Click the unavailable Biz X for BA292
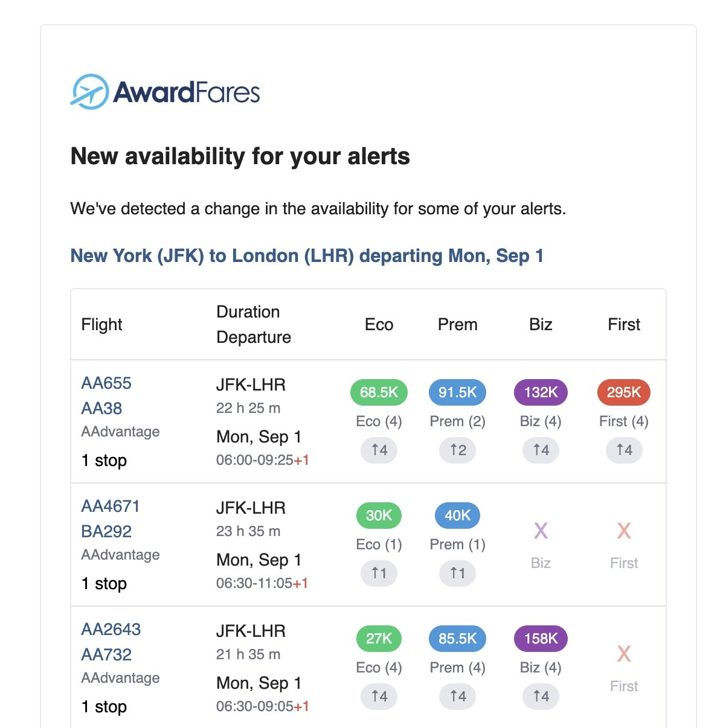Screen dimensions: 726x728 pos(541,531)
